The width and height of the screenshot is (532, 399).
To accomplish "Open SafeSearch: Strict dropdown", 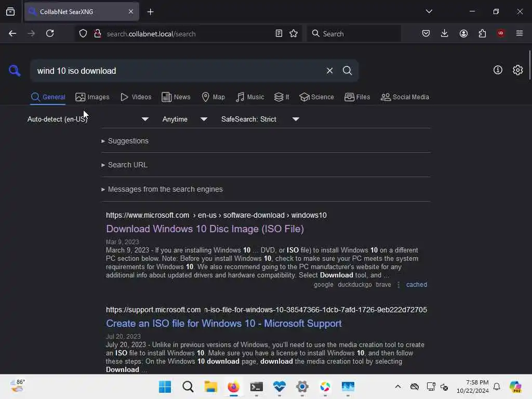I will pos(260,119).
